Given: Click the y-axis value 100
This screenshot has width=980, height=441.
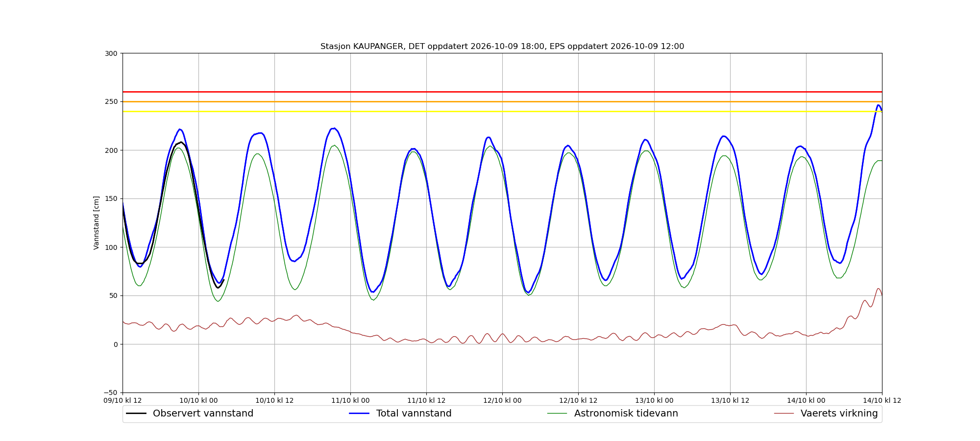Looking at the screenshot, I should (112, 247).
